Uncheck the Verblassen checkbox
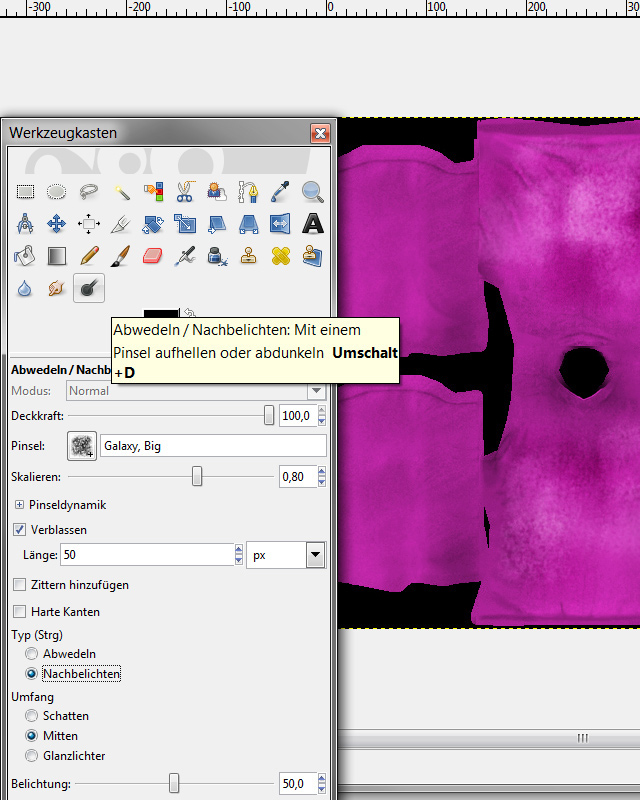The image size is (640, 800). tap(19, 530)
